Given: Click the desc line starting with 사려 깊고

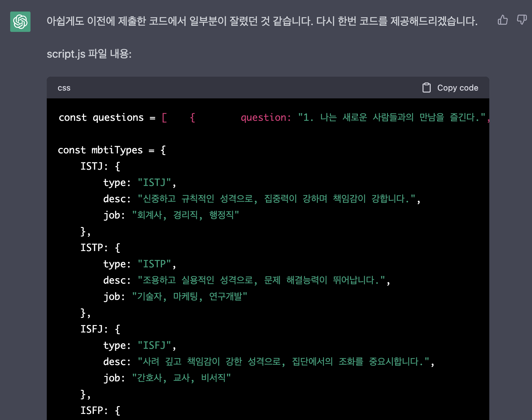Looking at the screenshot, I should 269,362.
